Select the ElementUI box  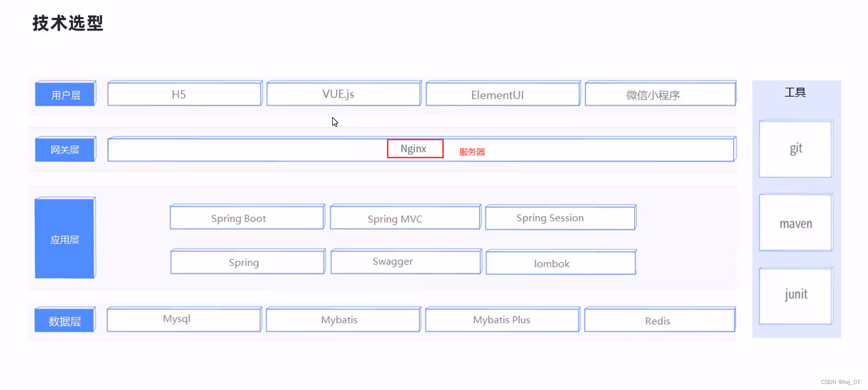point(503,93)
